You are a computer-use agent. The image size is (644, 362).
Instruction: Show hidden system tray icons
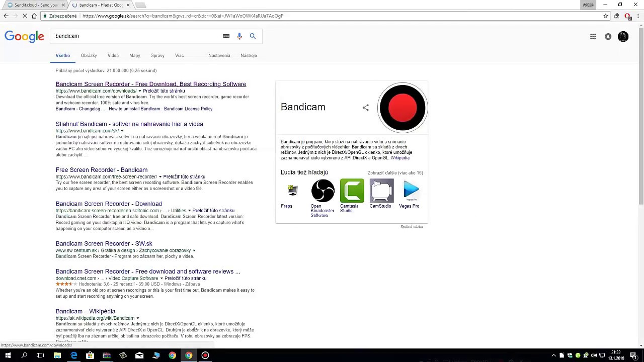pos(554,355)
